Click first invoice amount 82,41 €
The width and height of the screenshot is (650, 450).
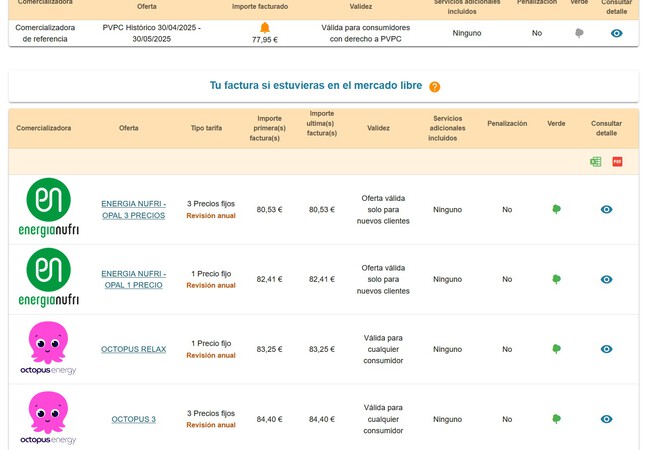click(x=269, y=279)
